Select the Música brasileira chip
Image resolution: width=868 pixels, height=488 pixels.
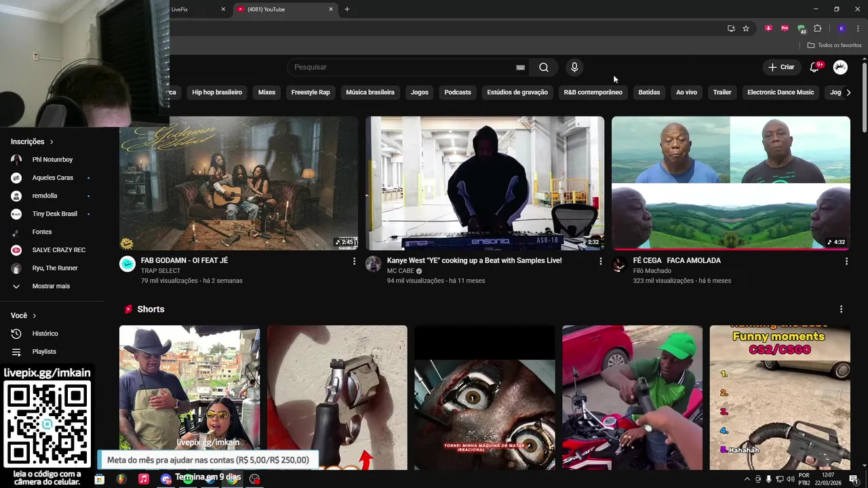point(370,92)
